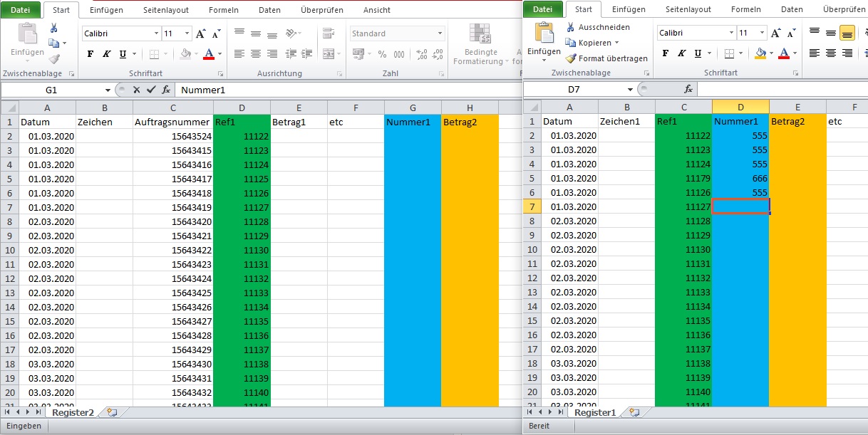Click the increase indent icon in the Register2 window
Screen dimensions: 868x435
click(x=308, y=54)
